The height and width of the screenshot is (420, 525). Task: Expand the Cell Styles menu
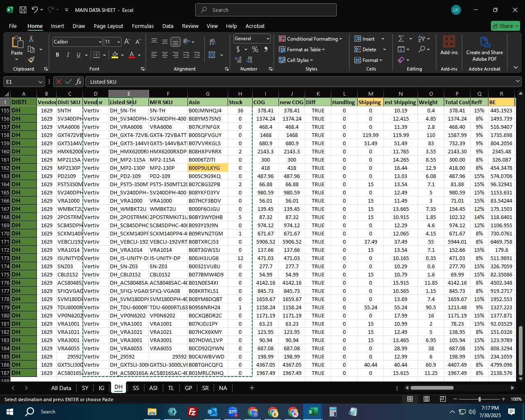(296, 60)
